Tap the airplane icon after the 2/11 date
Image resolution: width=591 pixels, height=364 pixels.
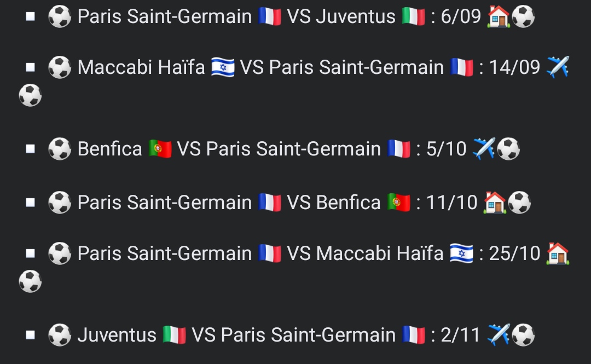click(499, 334)
